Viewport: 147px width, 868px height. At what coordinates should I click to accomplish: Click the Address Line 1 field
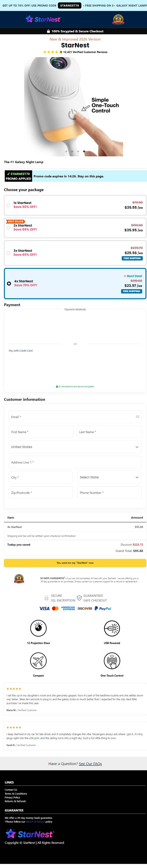point(75,462)
